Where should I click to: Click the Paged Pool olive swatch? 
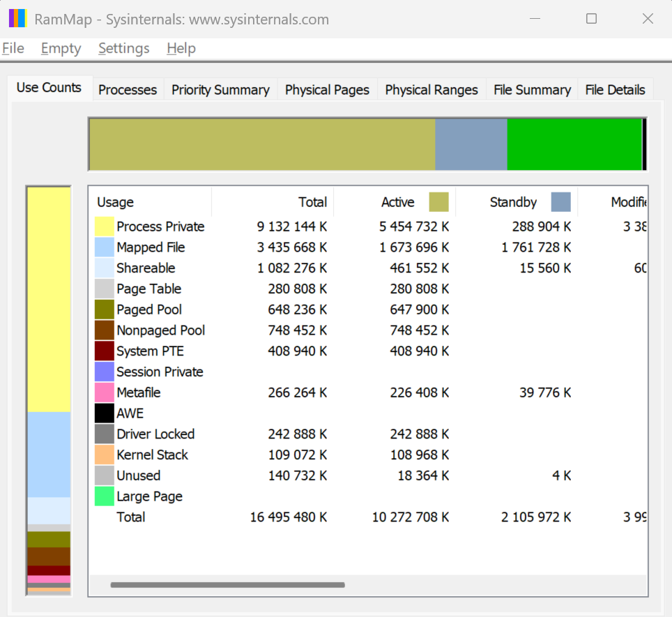(x=104, y=310)
